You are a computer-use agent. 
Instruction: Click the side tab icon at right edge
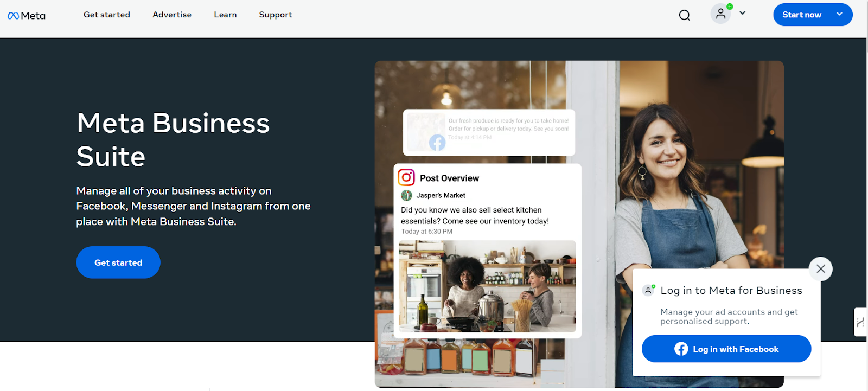(x=860, y=322)
